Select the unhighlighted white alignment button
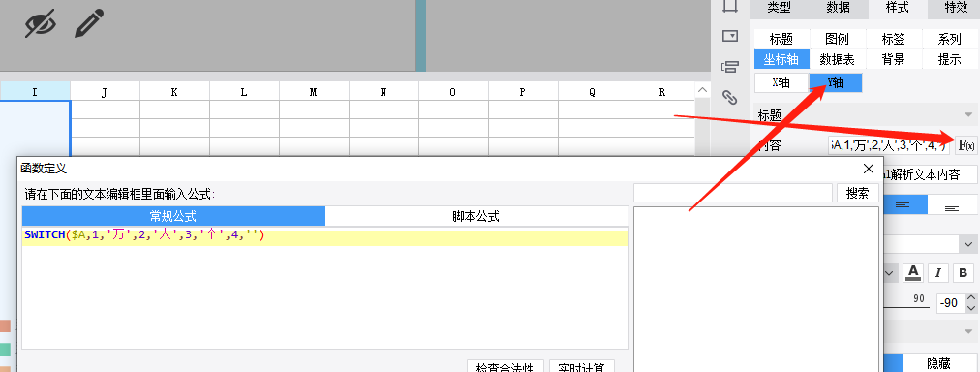The width and height of the screenshot is (980, 372). 952,204
